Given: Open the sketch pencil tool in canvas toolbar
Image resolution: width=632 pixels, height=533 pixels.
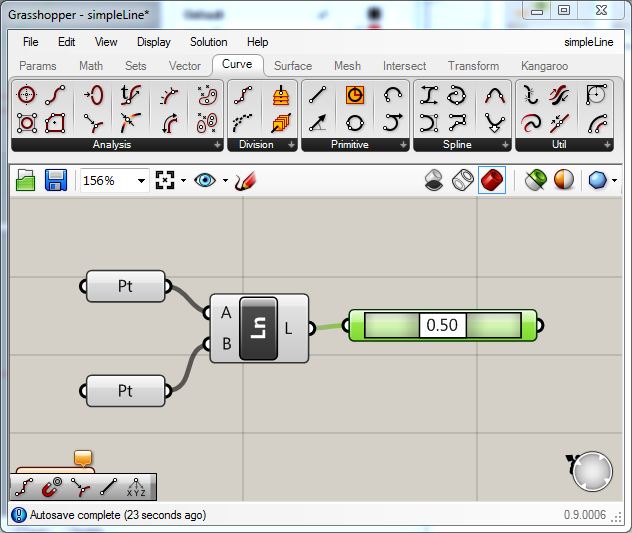Looking at the screenshot, I should (245, 181).
